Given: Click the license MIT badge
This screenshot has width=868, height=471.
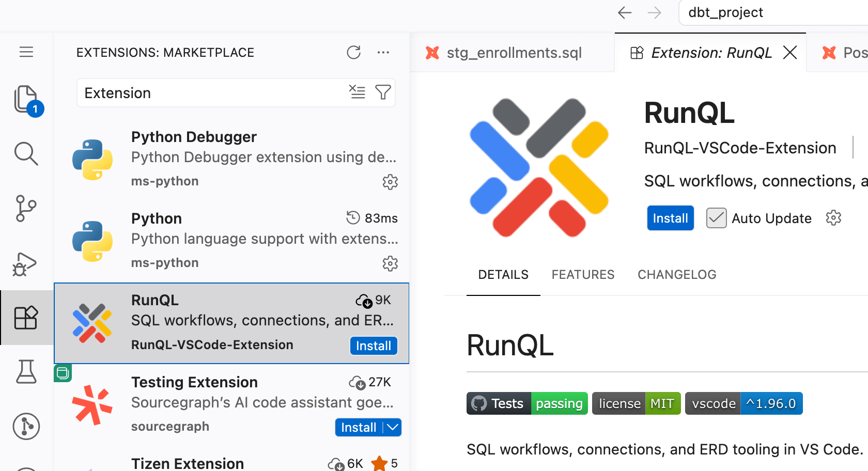Looking at the screenshot, I should [x=637, y=403].
